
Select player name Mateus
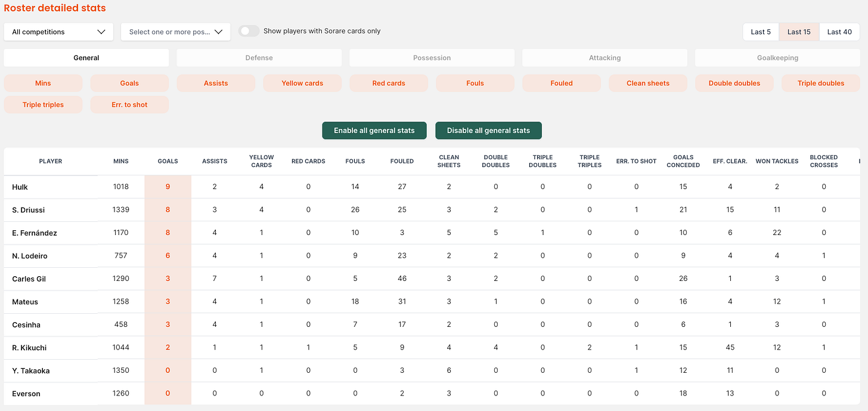(25, 302)
